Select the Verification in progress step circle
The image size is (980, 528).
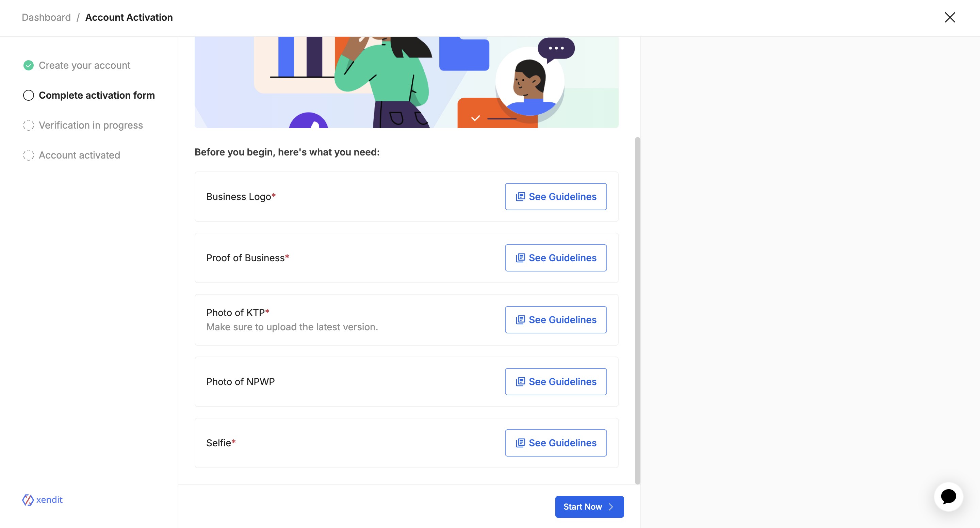point(29,125)
